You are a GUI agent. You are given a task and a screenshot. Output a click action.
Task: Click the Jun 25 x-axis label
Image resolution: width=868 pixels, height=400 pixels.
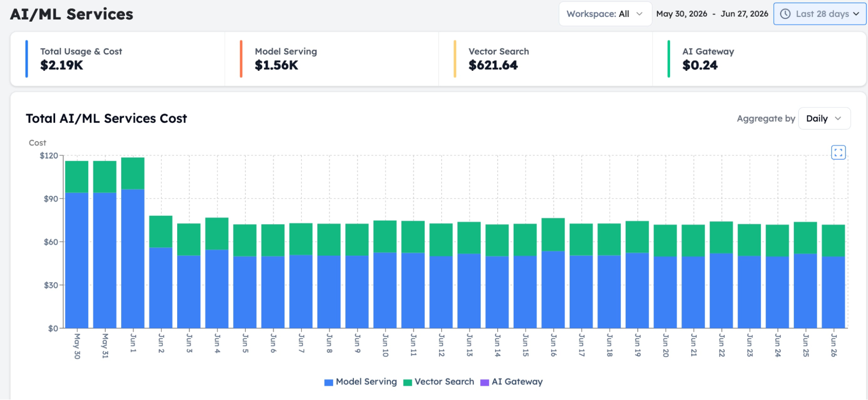(805, 345)
